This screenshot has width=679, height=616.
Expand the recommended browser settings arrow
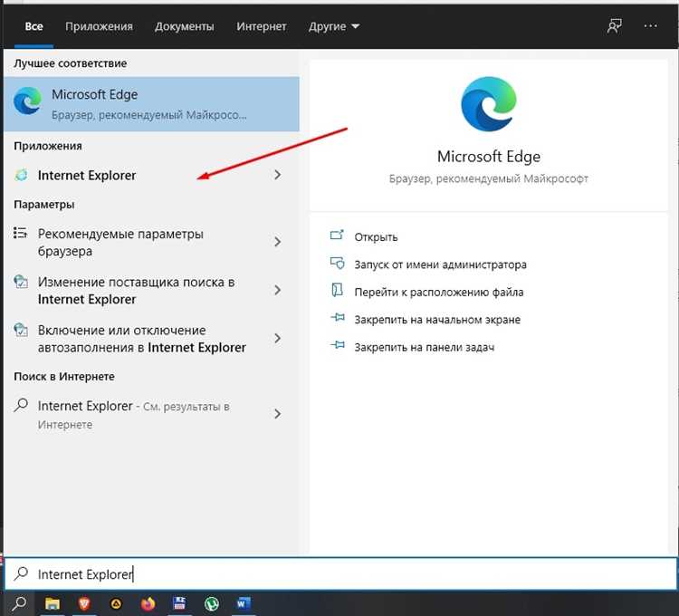point(277,243)
